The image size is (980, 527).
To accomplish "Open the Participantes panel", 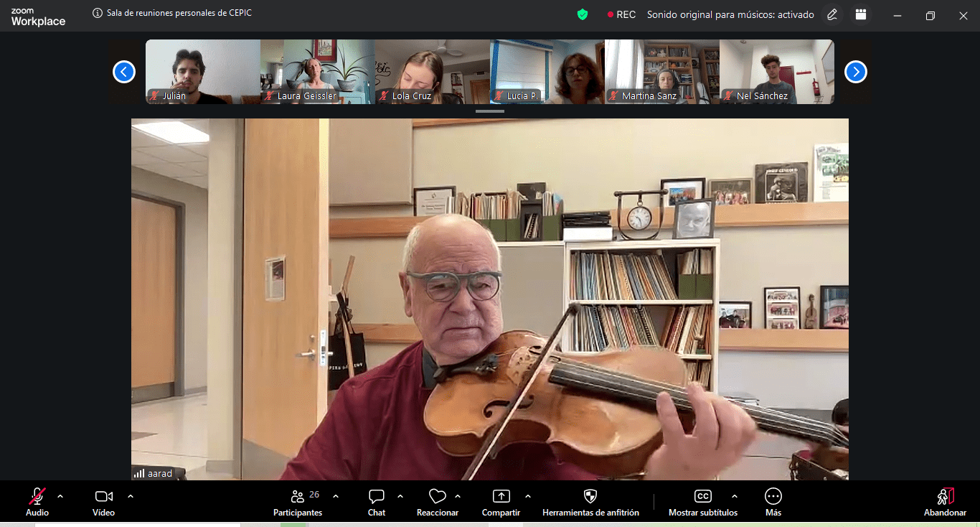I will (298, 503).
